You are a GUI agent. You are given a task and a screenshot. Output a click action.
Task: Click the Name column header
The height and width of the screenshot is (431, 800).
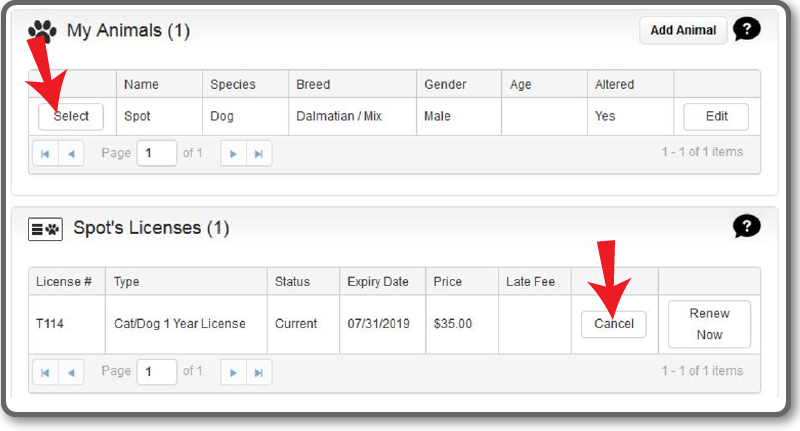click(x=159, y=84)
